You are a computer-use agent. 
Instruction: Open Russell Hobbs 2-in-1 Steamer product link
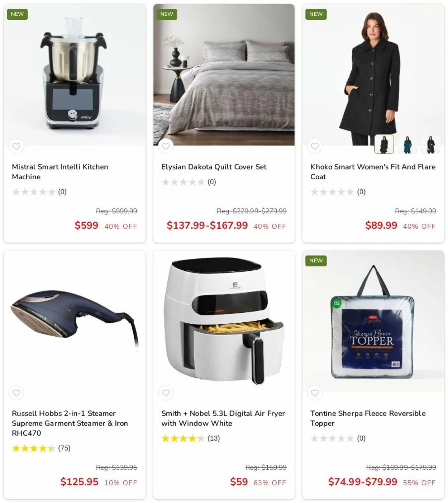(x=70, y=423)
